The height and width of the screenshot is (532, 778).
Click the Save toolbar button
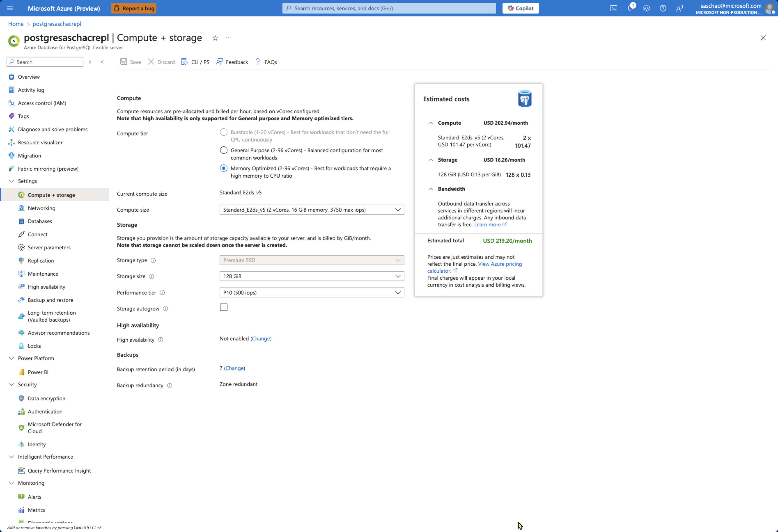click(x=131, y=62)
